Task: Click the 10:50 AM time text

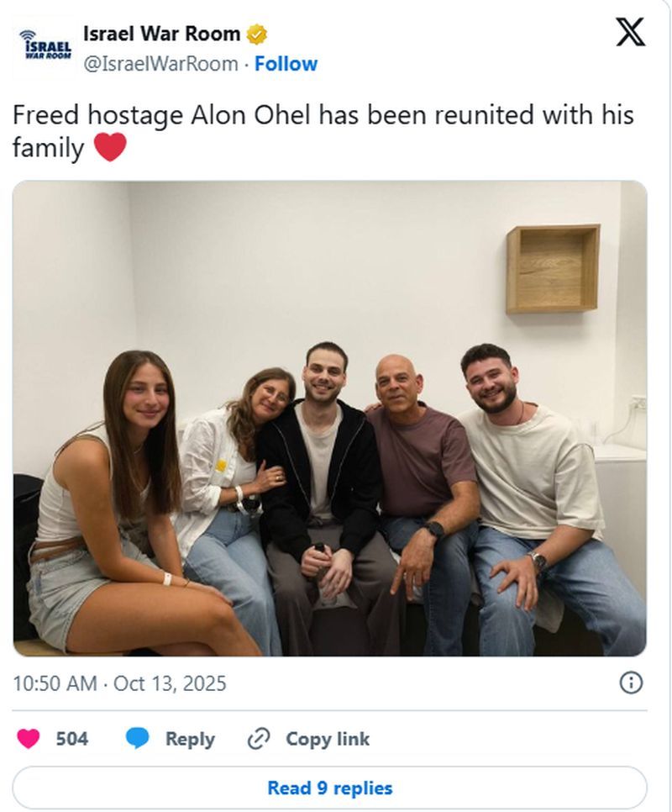Action: 55,683
